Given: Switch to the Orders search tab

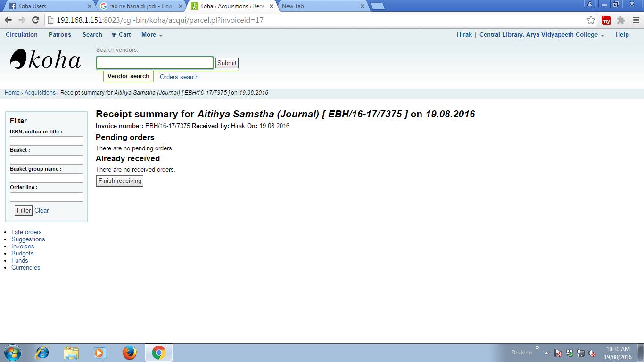Looking at the screenshot, I should 179,77.
